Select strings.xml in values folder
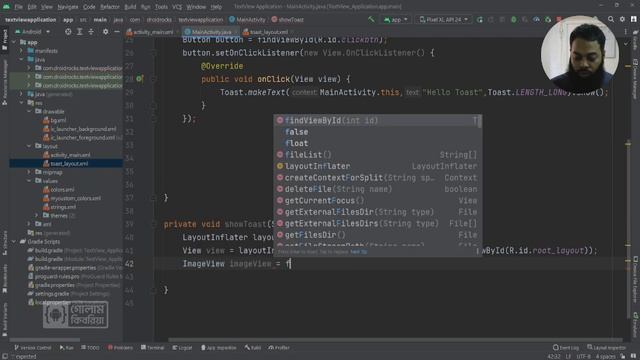Screen dimensions: 640x360 coord(60,207)
